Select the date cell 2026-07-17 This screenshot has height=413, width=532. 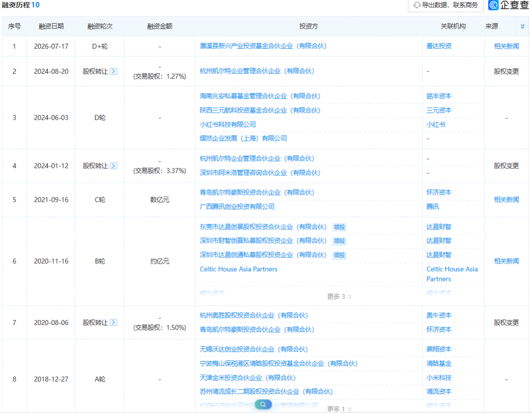point(51,46)
